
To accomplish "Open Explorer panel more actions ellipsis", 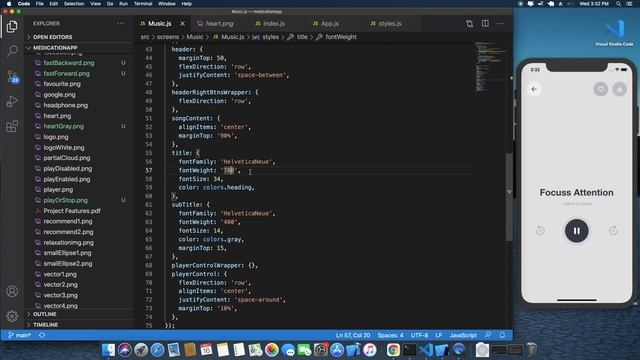I will [x=120, y=23].
